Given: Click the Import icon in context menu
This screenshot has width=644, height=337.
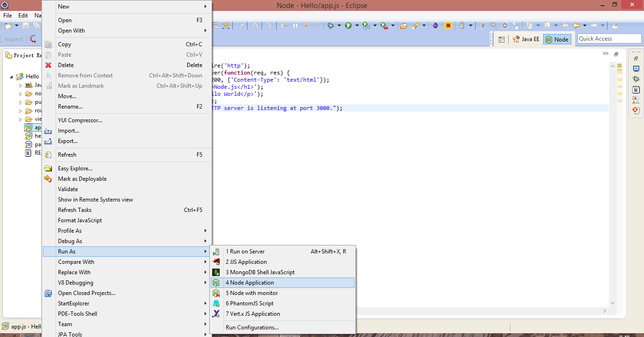Looking at the screenshot, I should [x=48, y=131].
